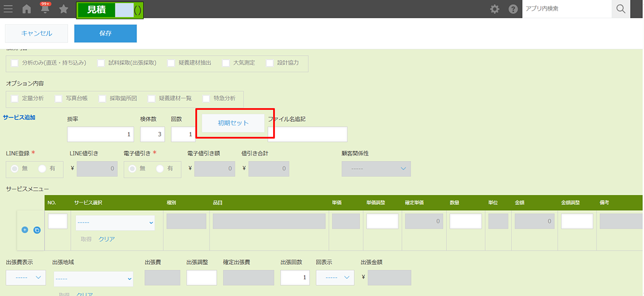This screenshot has width=644, height=296.
Task: Open notifications bell with 99+ badge
Action: tap(45, 9)
